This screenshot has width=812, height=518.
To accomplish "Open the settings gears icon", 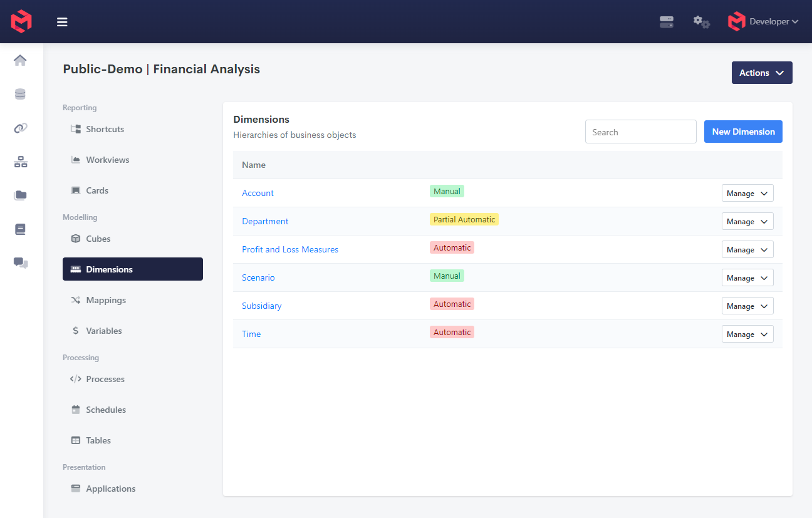I will pyautogui.click(x=701, y=22).
